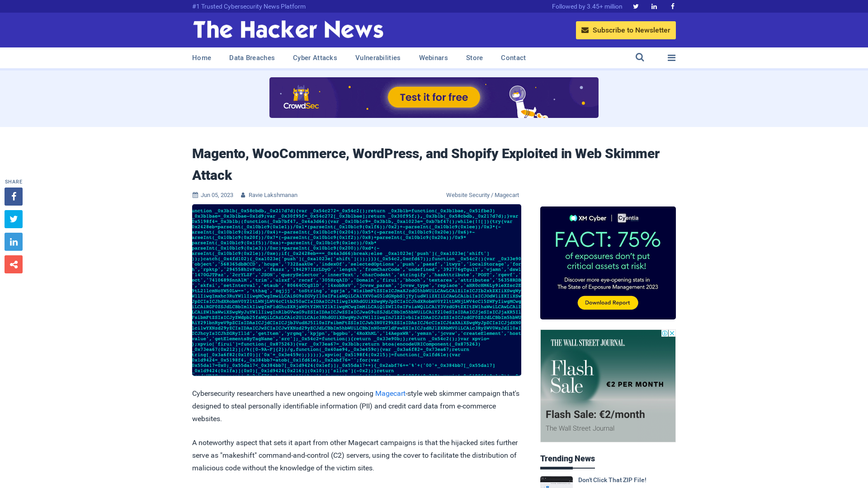The image size is (868, 488).
Task: Click the ShareThis share icon on left
Action: pyautogui.click(x=13, y=264)
